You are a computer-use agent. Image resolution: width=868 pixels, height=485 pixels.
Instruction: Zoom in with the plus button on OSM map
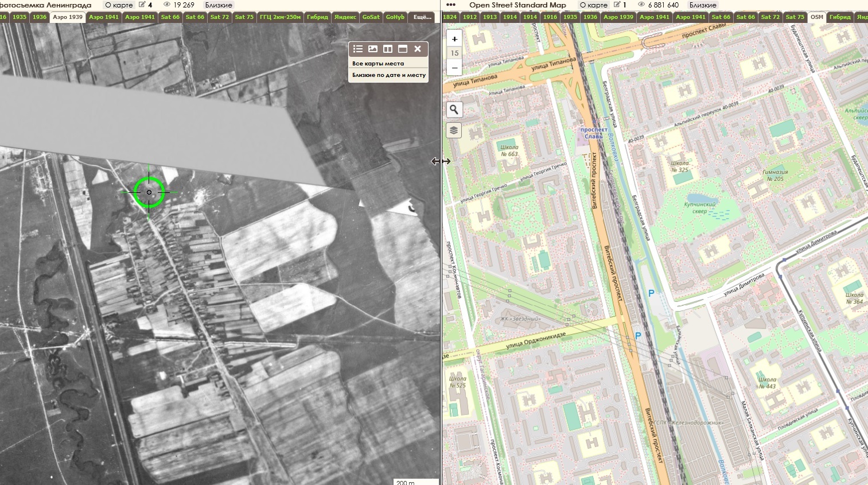click(x=454, y=39)
